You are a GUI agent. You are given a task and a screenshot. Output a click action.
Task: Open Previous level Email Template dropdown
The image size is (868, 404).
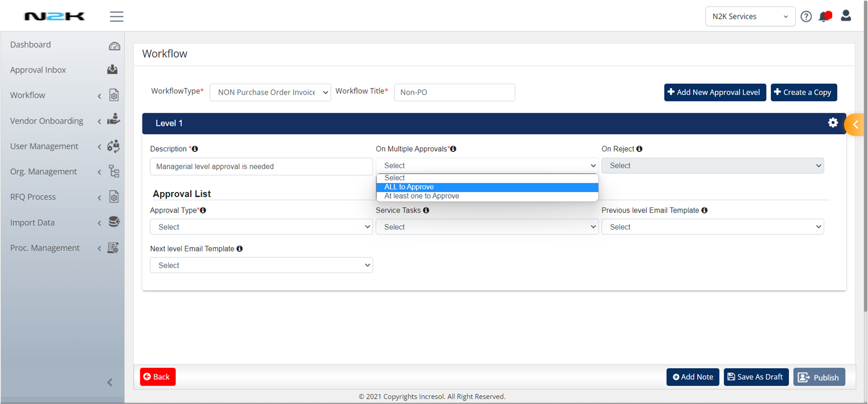coord(713,227)
